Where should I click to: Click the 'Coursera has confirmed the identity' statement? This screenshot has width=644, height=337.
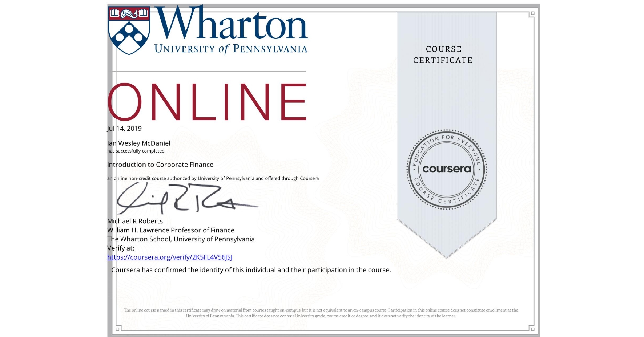[x=251, y=270]
